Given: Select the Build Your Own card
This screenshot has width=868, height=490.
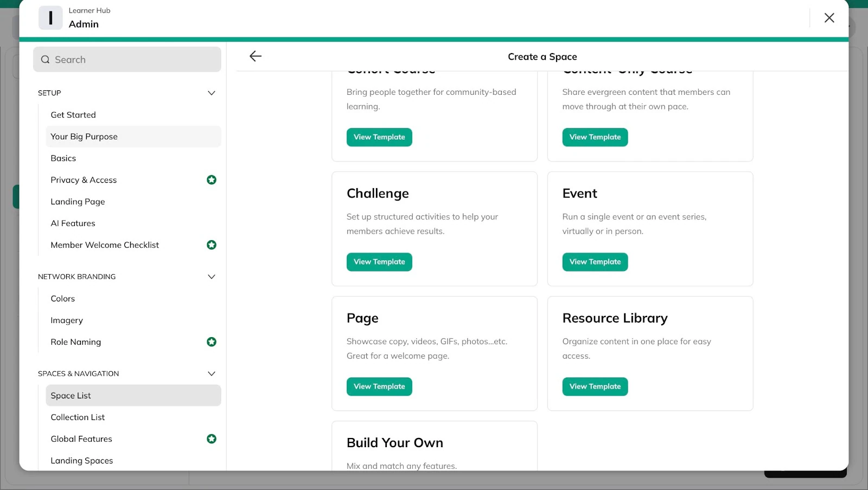Looking at the screenshot, I should (435, 446).
